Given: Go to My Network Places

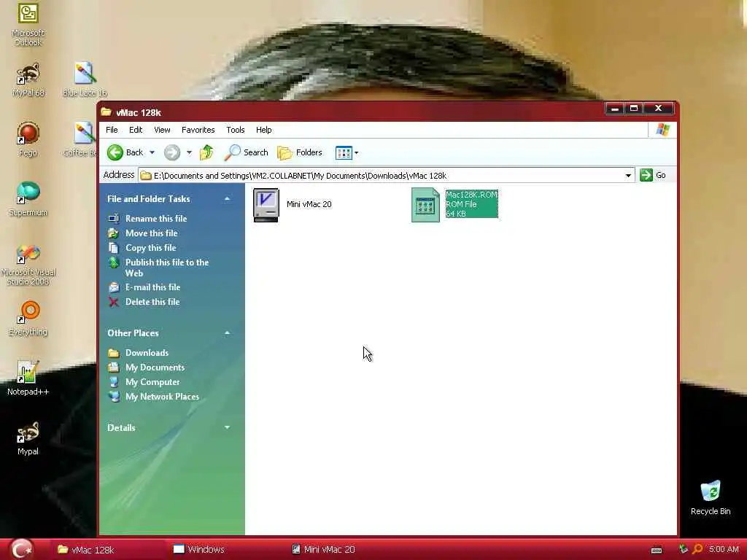Looking at the screenshot, I should (153, 397).
